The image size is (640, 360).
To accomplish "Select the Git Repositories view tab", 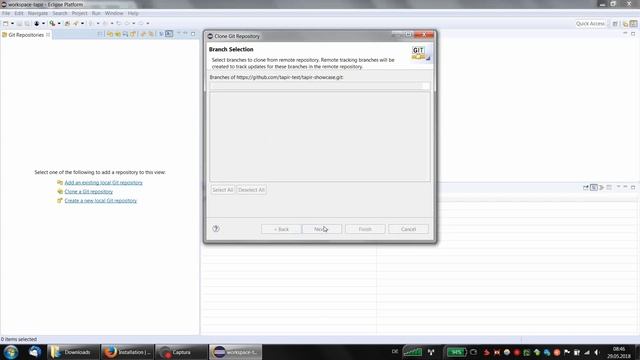I will (26, 35).
